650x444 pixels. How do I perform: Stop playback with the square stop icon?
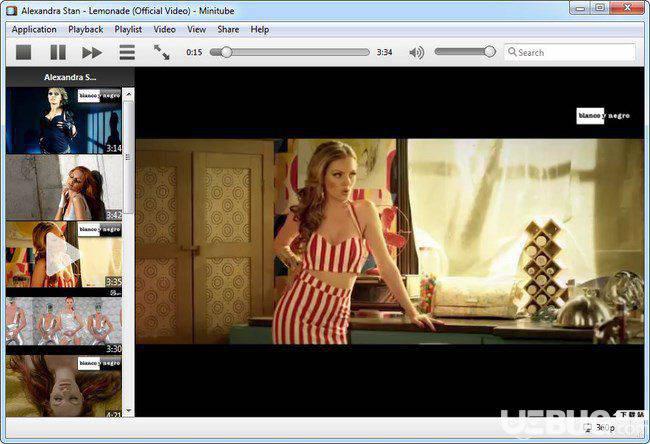click(x=24, y=52)
